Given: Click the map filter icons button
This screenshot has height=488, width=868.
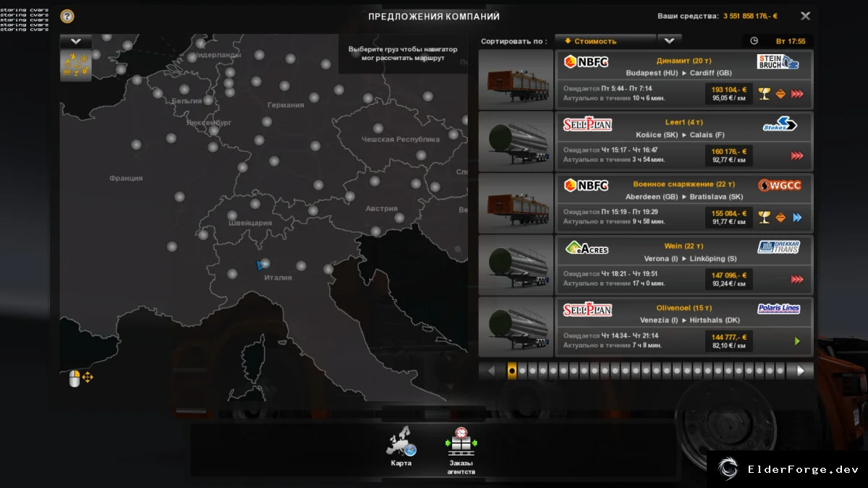Looking at the screenshot, I should pyautogui.click(x=76, y=64).
